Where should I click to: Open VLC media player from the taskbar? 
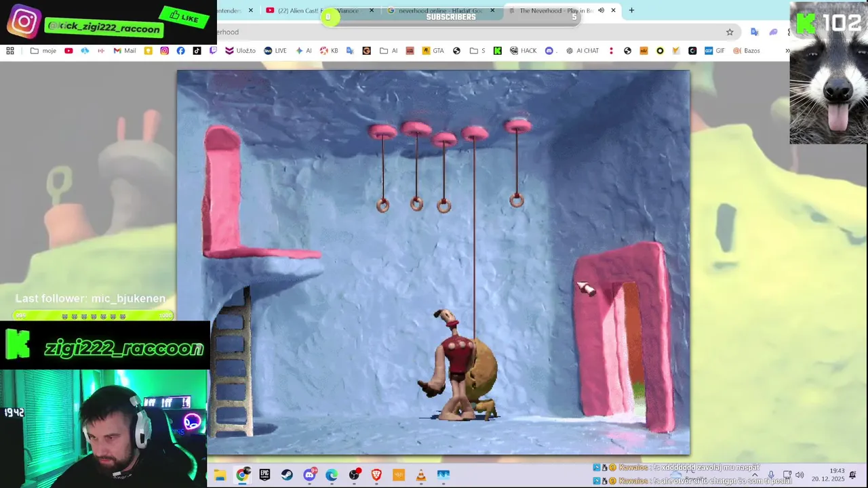pos(421,475)
